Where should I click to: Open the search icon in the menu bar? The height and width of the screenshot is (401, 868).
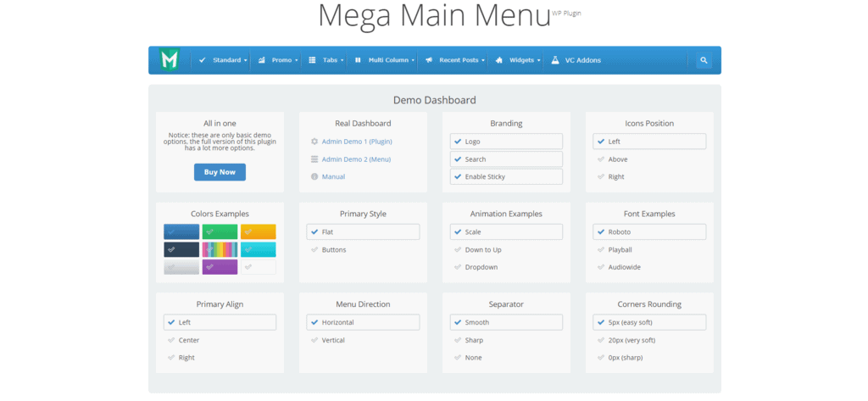(704, 60)
